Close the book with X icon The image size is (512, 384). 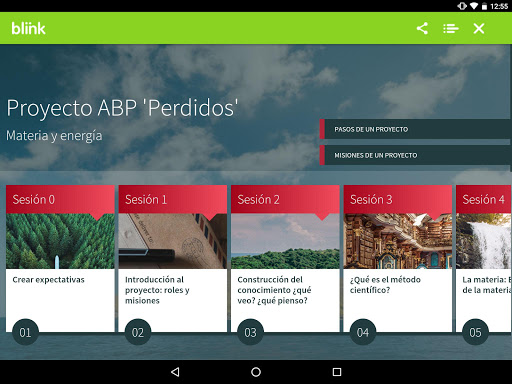pyautogui.click(x=479, y=29)
